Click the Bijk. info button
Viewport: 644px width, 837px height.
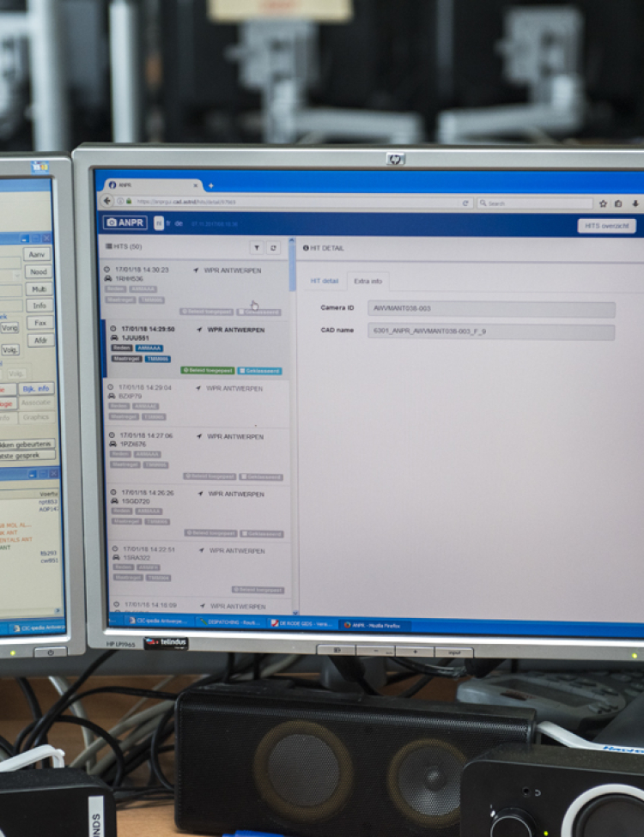[x=36, y=389]
